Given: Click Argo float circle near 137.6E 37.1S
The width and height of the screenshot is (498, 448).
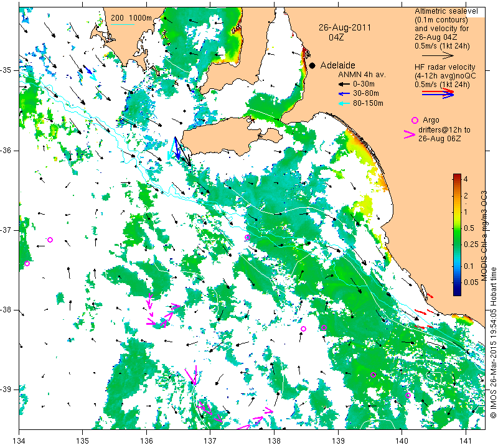Looking at the screenshot, I should [247, 237].
